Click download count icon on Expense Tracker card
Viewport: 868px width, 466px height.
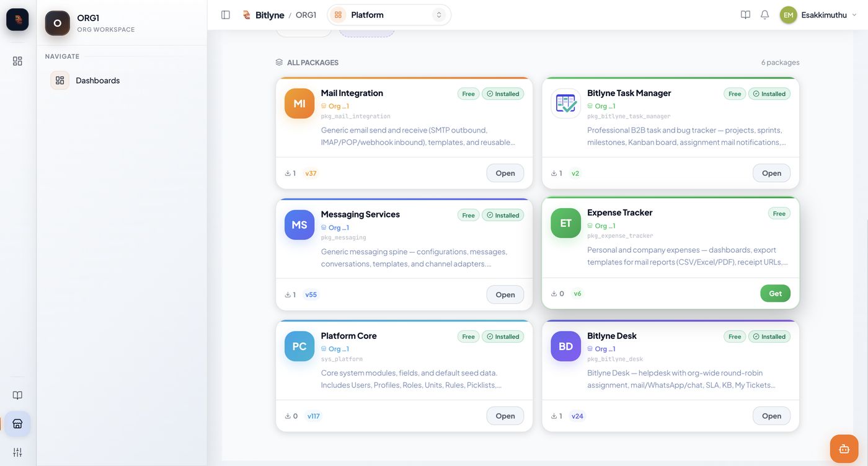[554, 294]
